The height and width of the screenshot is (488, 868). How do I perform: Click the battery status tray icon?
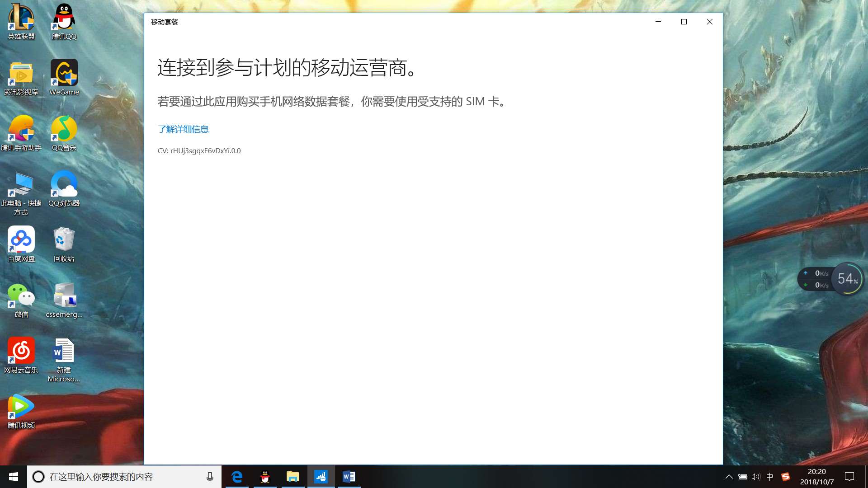tap(742, 477)
